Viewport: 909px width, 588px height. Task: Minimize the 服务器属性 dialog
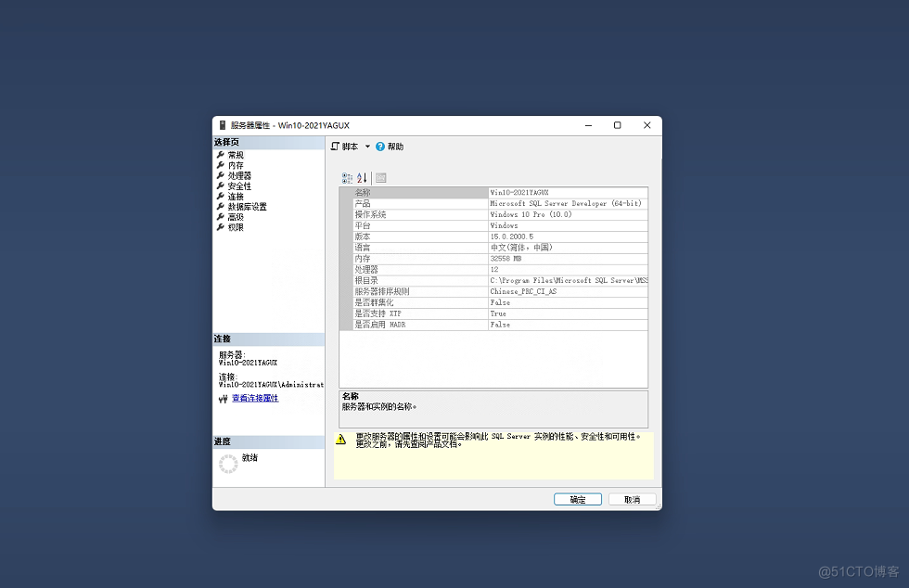(588, 125)
